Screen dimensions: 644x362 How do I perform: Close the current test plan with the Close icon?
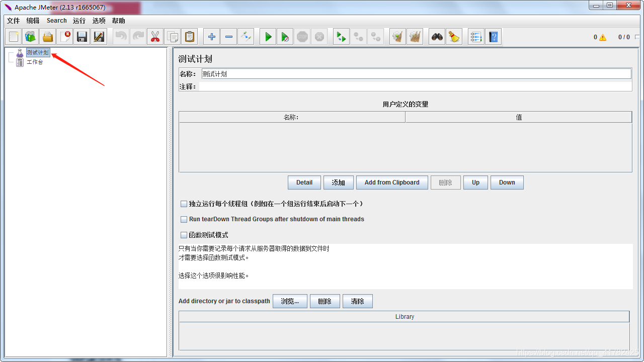click(65, 37)
